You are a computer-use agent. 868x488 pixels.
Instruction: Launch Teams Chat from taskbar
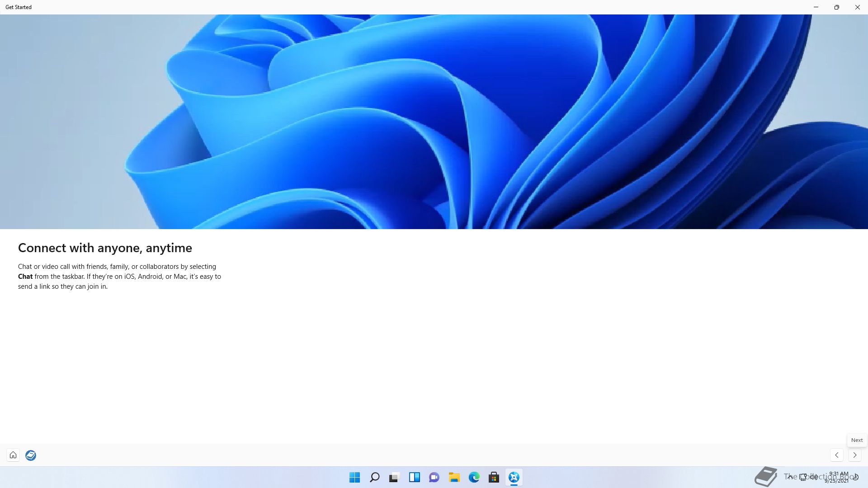pyautogui.click(x=434, y=477)
